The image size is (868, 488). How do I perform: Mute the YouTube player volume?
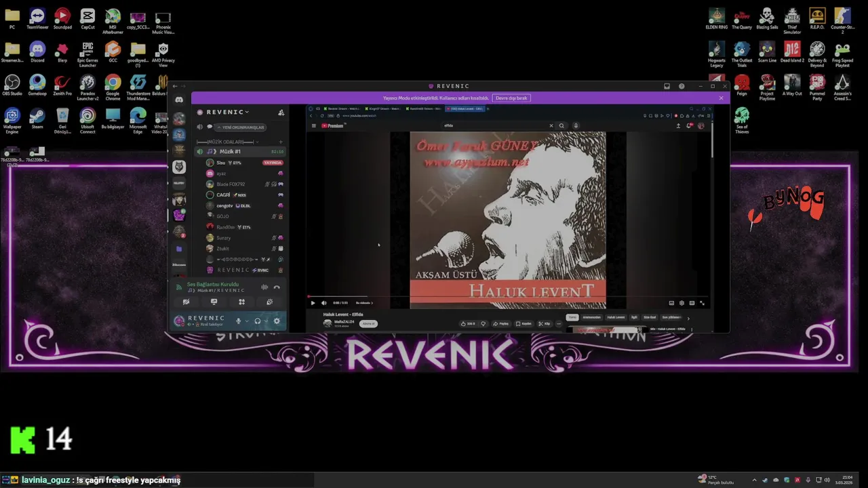(323, 303)
